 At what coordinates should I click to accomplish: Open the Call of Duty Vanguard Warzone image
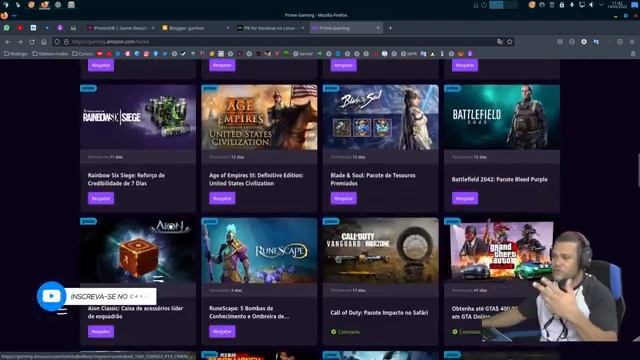point(380,250)
